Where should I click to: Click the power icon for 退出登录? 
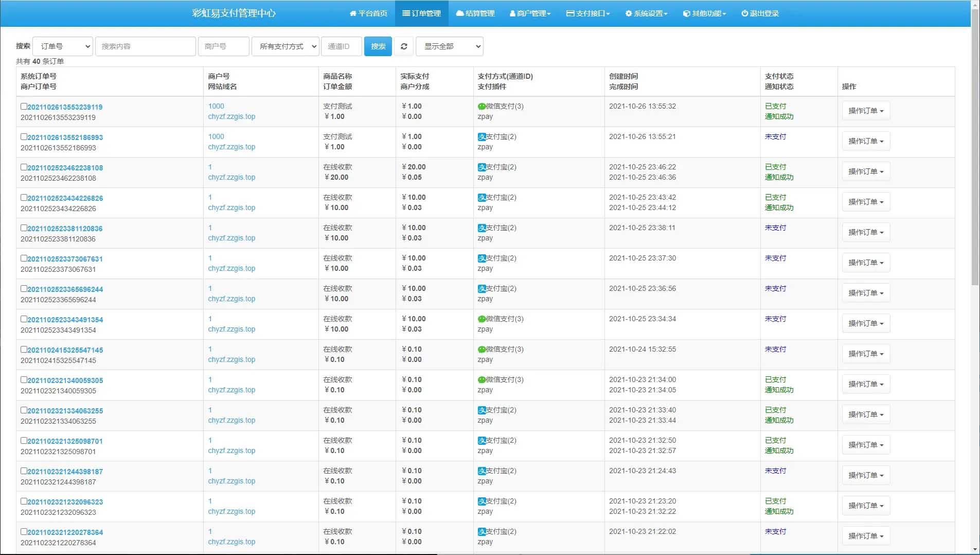coord(744,13)
